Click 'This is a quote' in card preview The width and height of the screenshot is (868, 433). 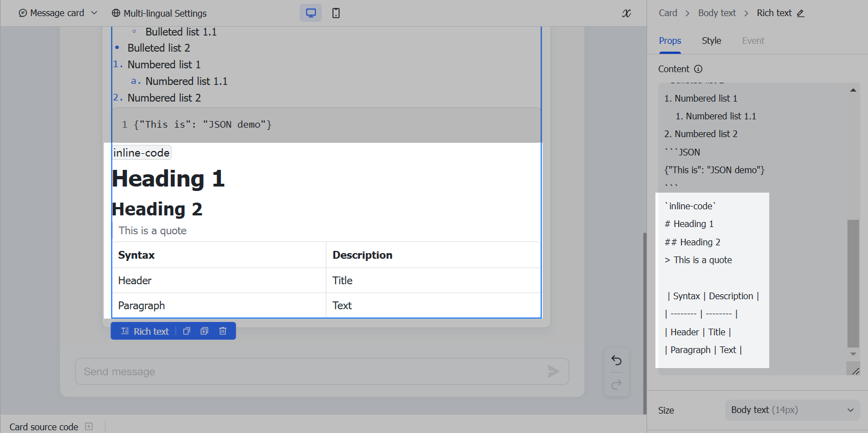153,231
